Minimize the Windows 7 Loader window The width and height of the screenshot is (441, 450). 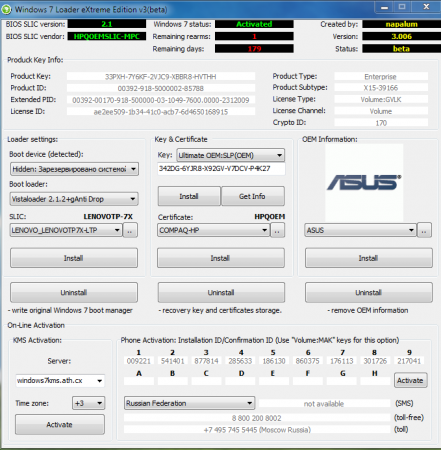coord(385,7)
